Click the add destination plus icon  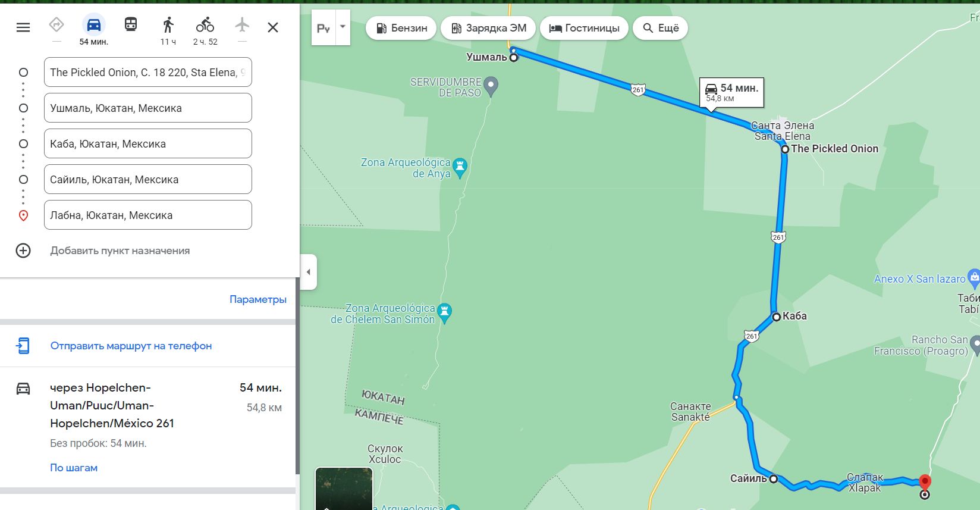pyautogui.click(x=23, y=251)
